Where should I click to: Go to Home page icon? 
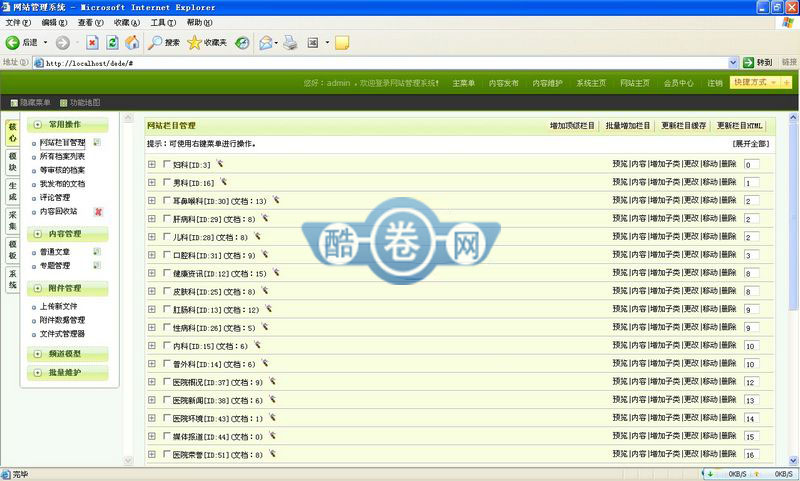click(132, 43)
